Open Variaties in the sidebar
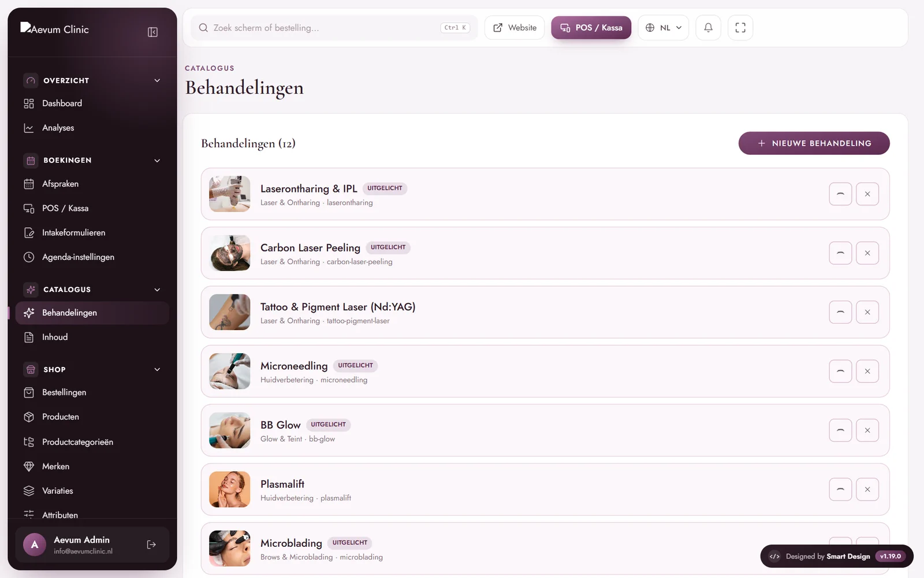Viewport: 924px width, 578px height. [92, 491]
